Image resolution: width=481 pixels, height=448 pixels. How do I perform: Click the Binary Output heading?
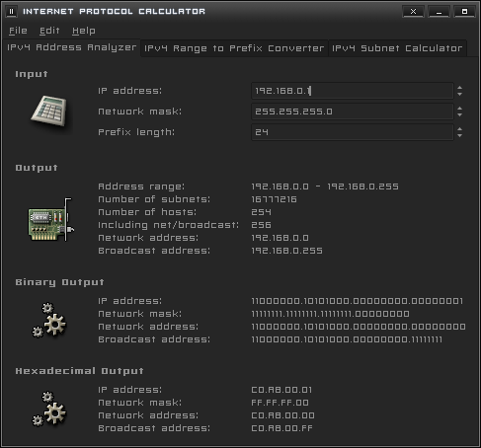point(59,282)
